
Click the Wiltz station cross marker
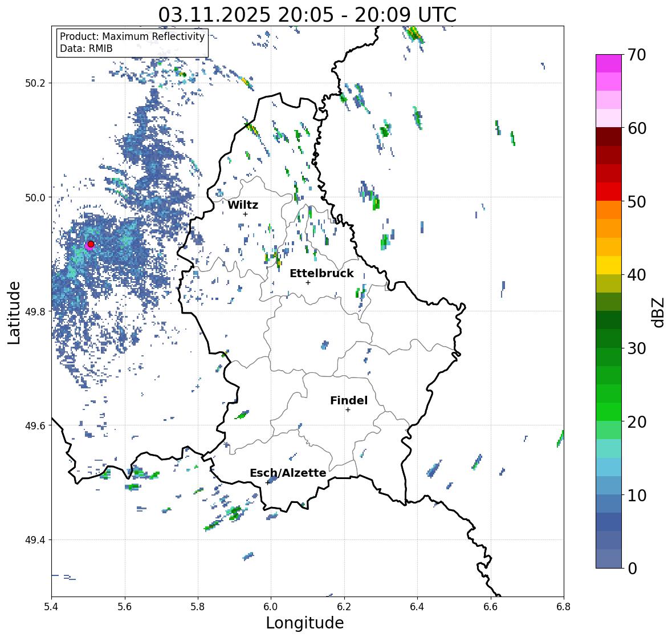245,214
